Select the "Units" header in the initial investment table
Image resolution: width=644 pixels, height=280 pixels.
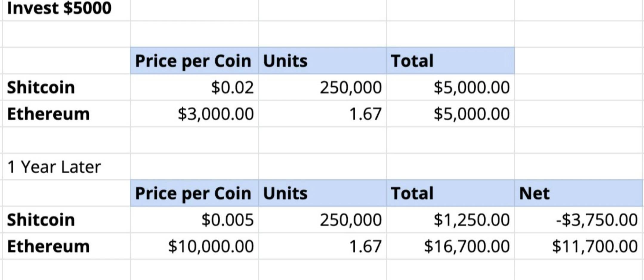click(322, 61)
